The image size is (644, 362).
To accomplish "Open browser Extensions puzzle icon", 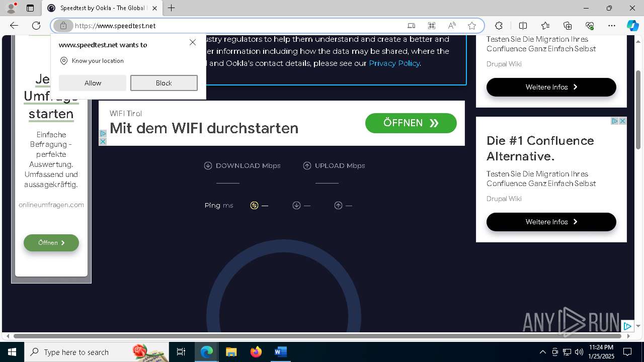I will 499,26.
